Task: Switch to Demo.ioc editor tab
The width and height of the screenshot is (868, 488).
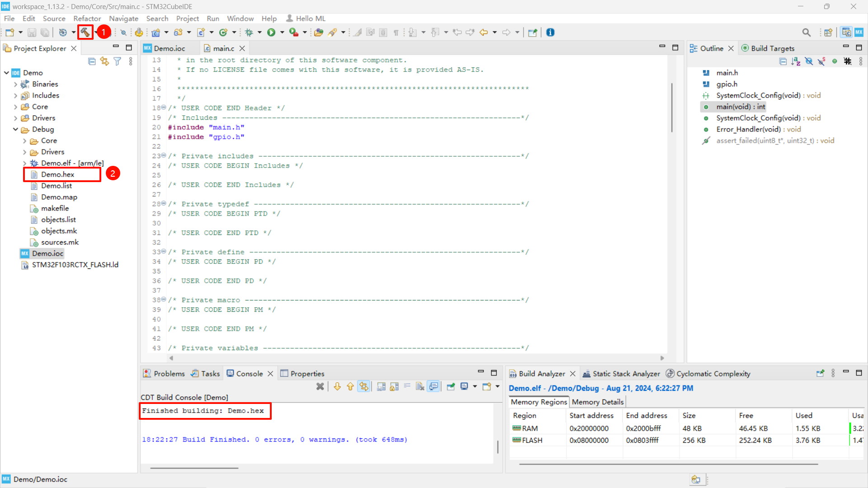Action: [x=170, y=48]
